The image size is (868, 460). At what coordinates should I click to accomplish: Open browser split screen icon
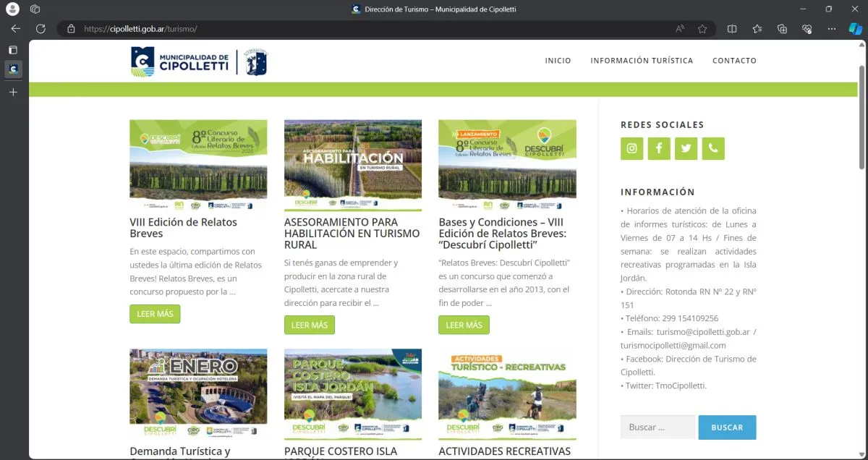732,29
